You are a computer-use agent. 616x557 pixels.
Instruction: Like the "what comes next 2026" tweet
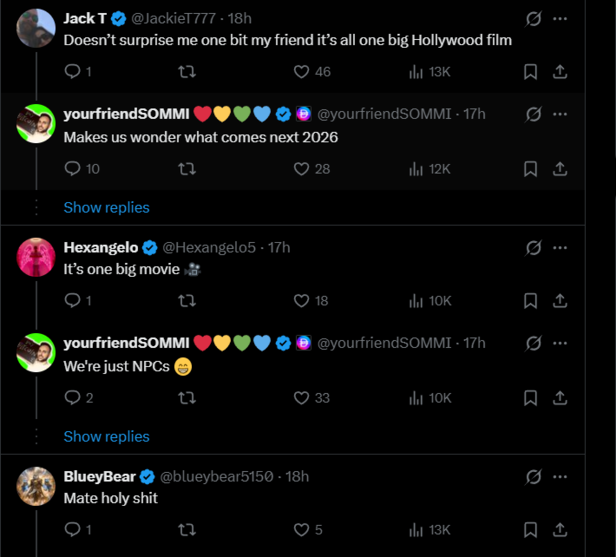[301, 169]
